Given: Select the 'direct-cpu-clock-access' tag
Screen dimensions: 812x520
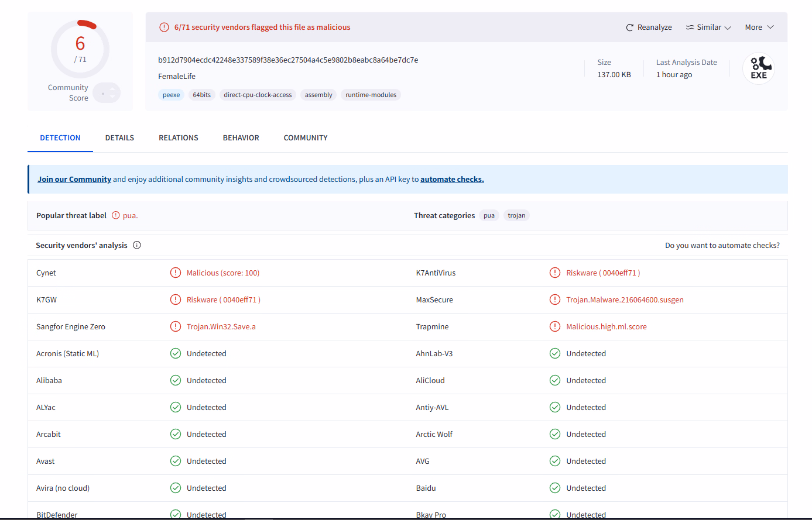Looking at the screenshot, I should coord(258,95).
